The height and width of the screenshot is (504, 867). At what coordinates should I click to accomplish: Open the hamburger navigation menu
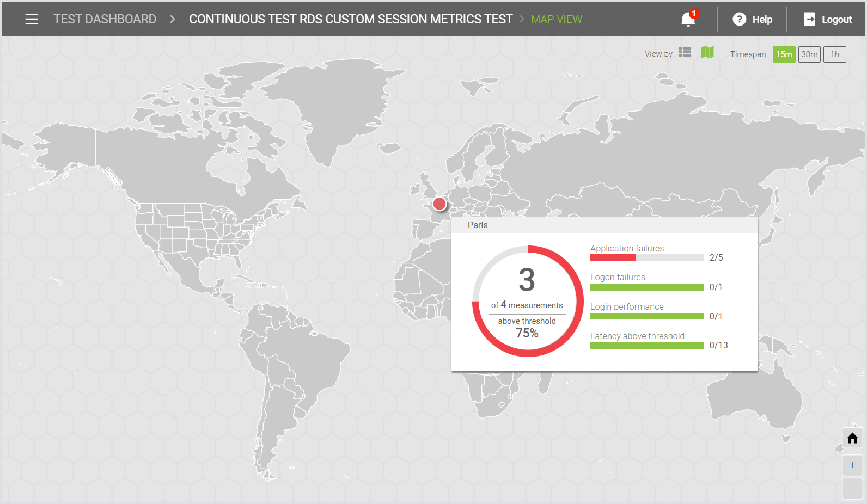click(32, 19)
